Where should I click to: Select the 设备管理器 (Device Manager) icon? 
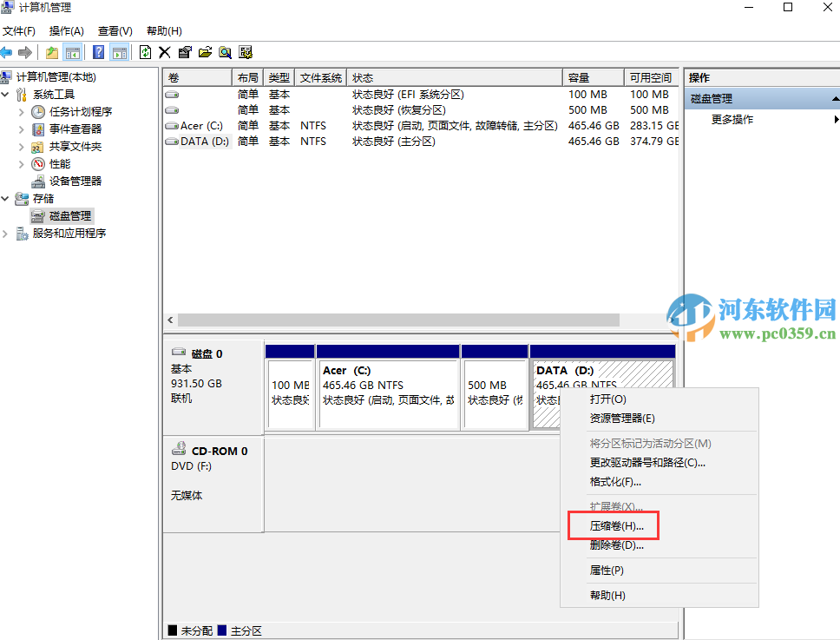point(40,181)
